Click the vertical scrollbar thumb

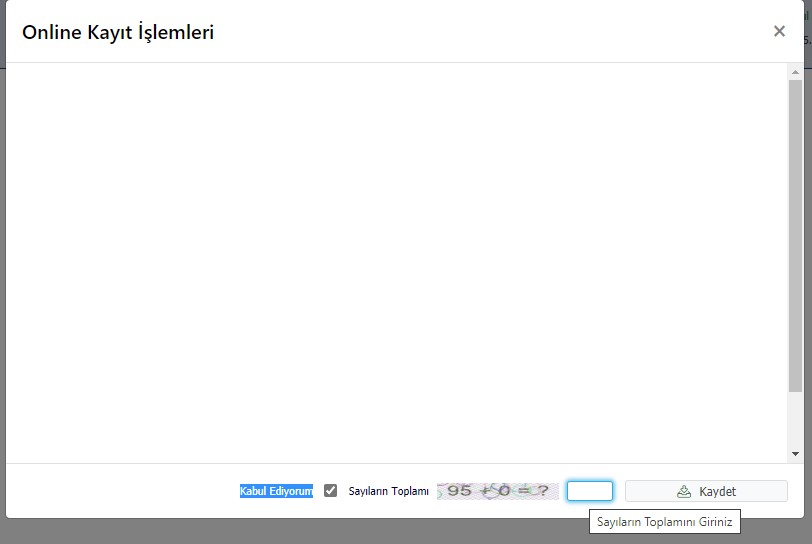click(795, 235)
